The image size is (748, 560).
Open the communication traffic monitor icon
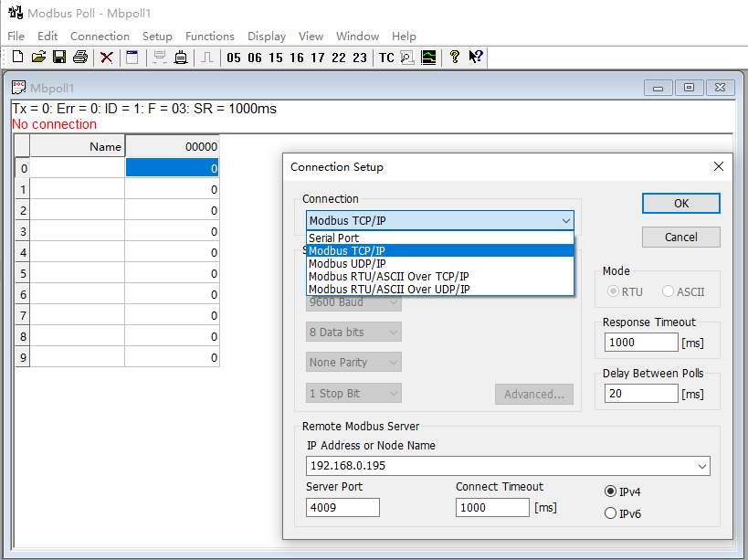coord(407,58)
